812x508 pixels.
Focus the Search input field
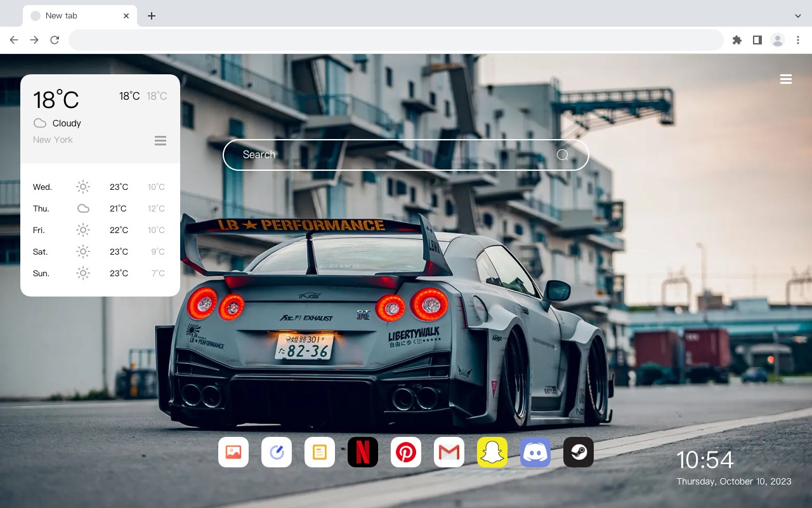[x=406, y=155]
